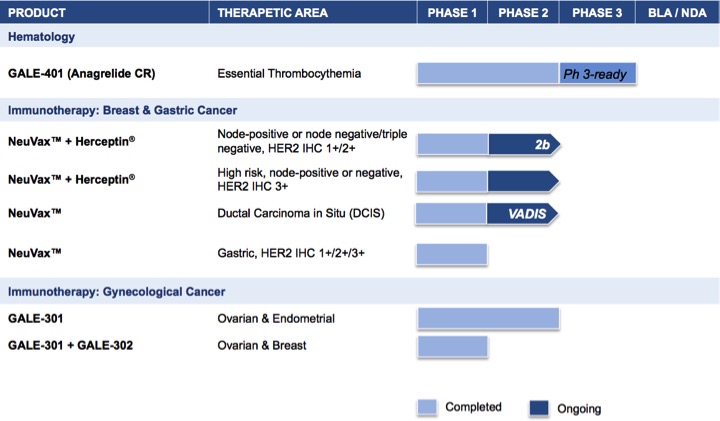Click the PHASE 3 column header
The width and height of the screenshot is (720, 421).
(596, 12)
